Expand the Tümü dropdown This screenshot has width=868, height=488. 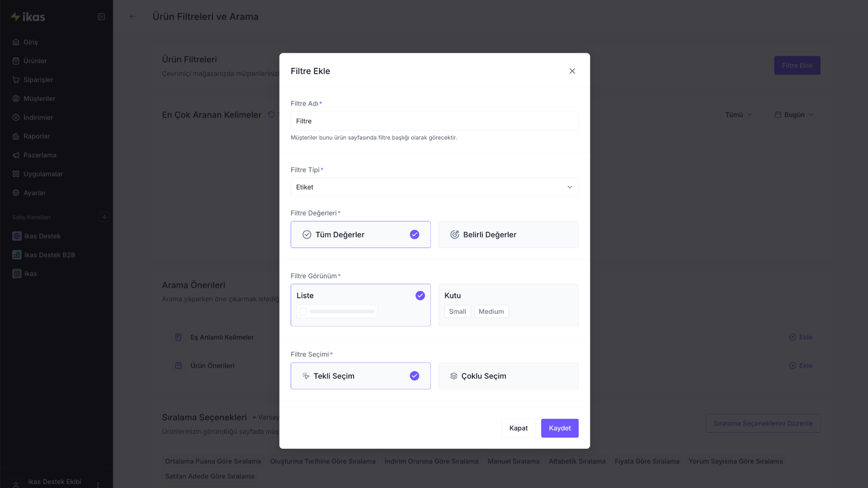click(738, 115)
